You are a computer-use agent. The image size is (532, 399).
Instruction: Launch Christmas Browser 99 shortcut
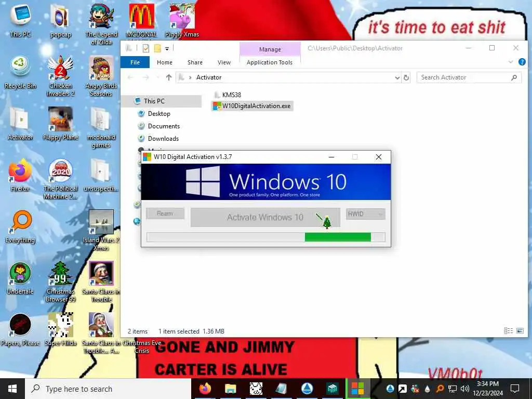(x=60, y=282)
